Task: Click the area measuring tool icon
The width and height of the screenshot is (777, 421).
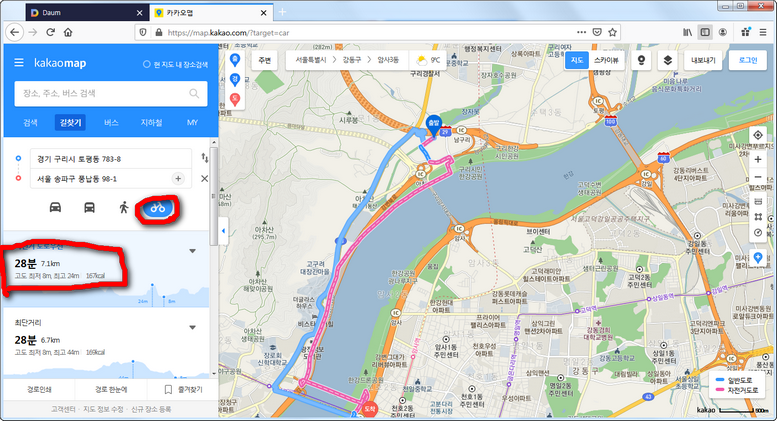Action: tap(758, 217)
